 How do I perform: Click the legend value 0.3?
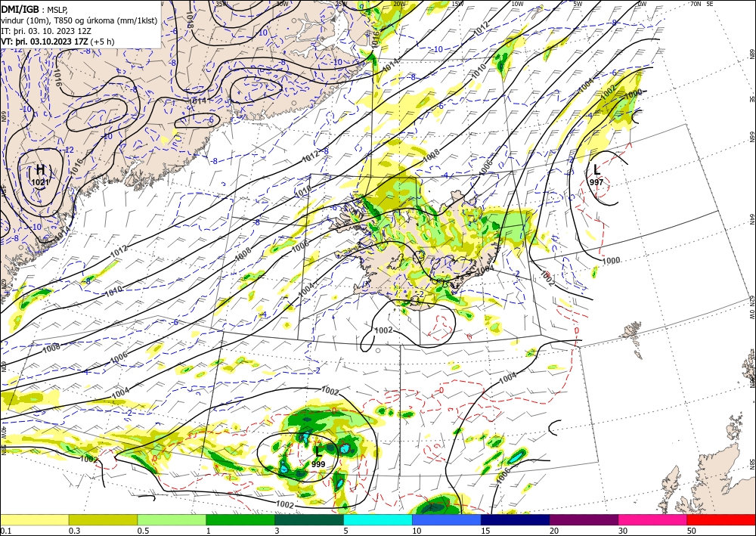click(x=74, y=531)
